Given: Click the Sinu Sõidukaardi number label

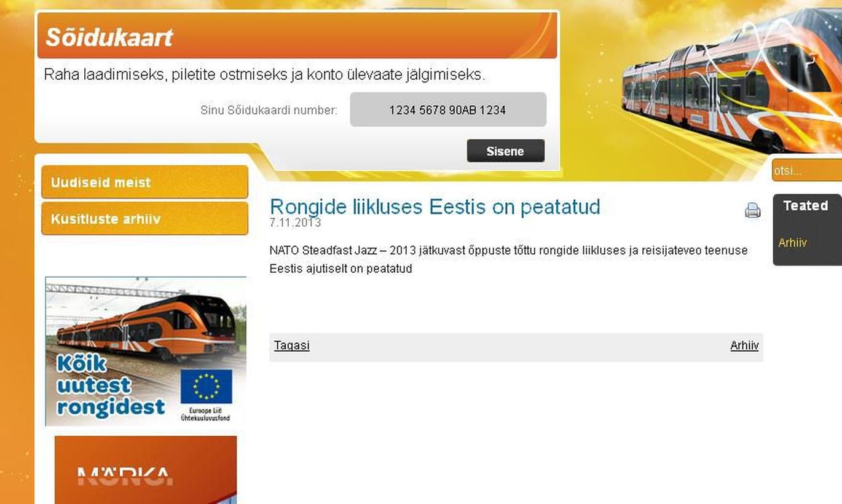Looking at the screenshot, I should pyautogui.click(x=269, y=111).
